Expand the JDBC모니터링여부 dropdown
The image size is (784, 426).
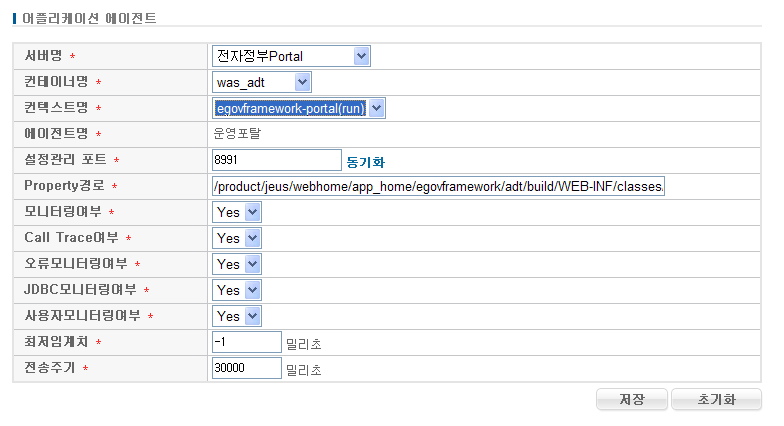(237, 290)
